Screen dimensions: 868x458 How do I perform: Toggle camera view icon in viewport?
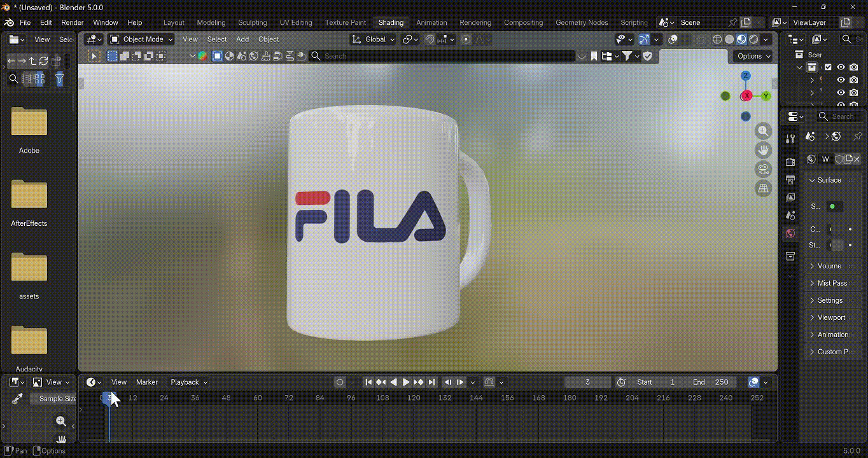pyautogui.click(x=763, y=169)
